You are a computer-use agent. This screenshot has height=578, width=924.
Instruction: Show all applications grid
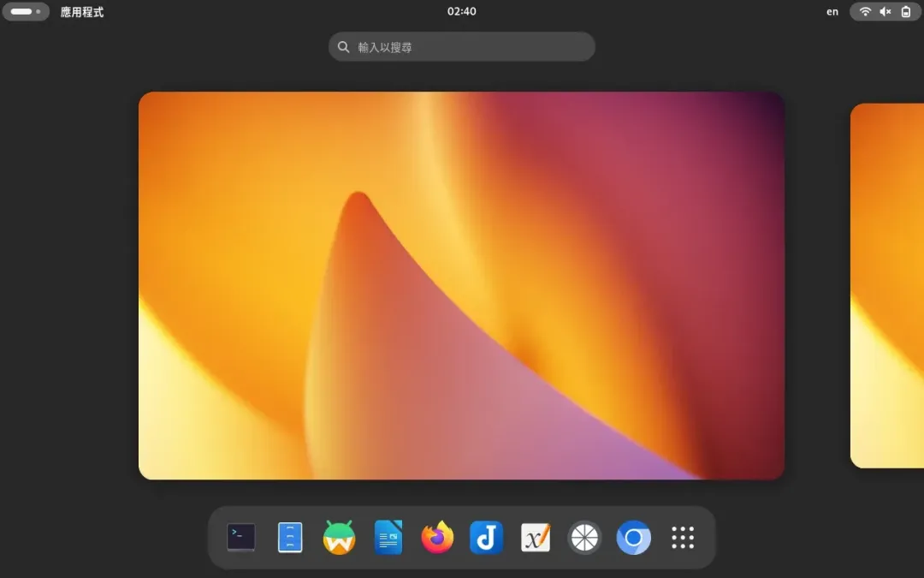pyautogui.click(x=683, y=537)
